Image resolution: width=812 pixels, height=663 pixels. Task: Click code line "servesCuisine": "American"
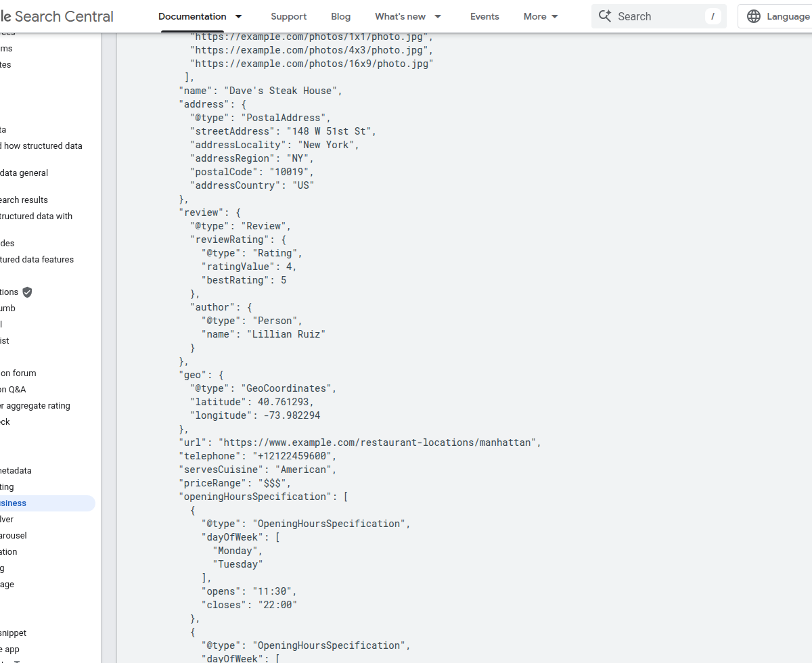[x=258, y=470]
